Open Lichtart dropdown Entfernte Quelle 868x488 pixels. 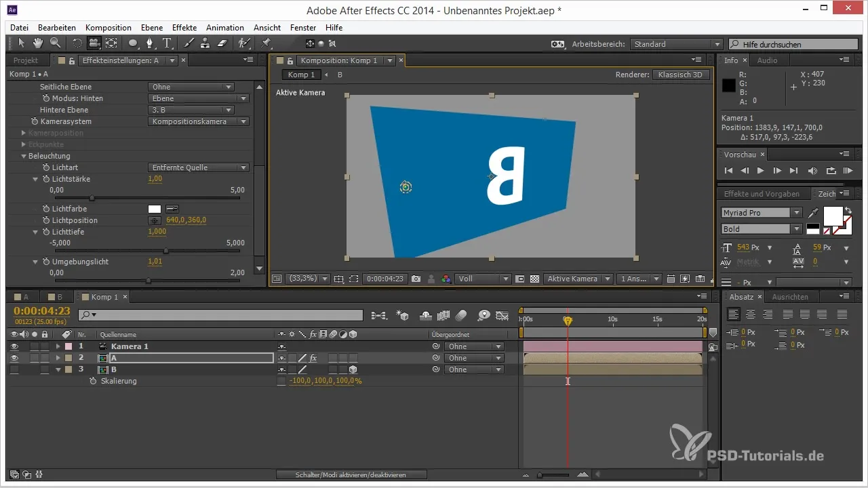click(x=199, y=167)
